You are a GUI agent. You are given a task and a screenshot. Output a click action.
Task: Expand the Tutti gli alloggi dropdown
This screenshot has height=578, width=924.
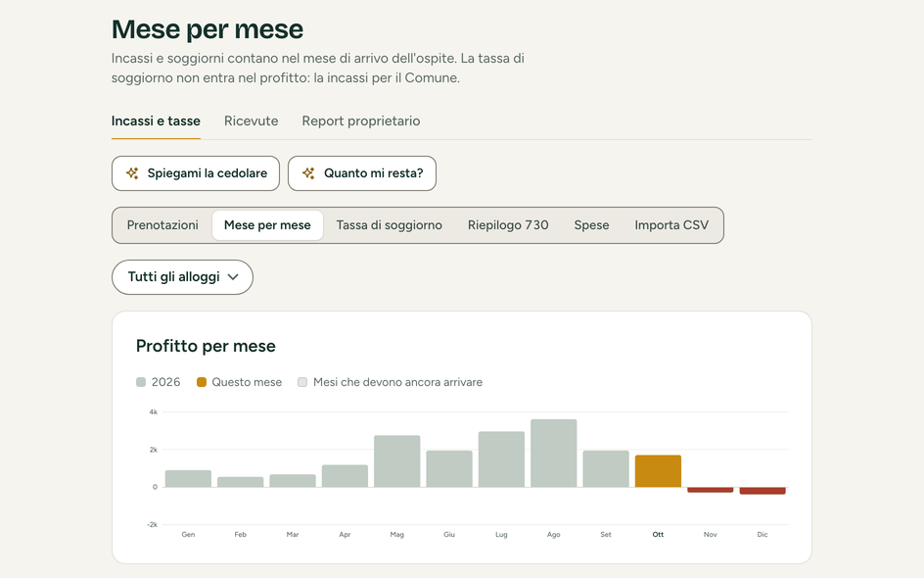(x=183, y=277)
